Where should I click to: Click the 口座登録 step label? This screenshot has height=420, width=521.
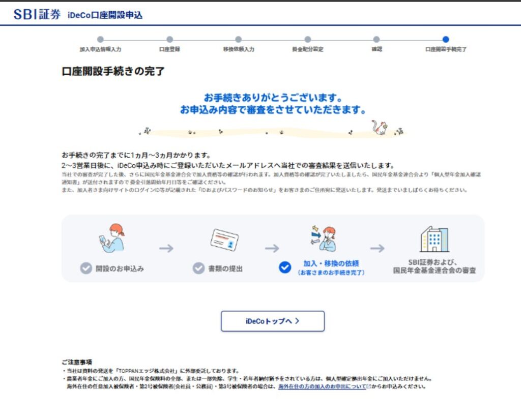click(169, 49)
